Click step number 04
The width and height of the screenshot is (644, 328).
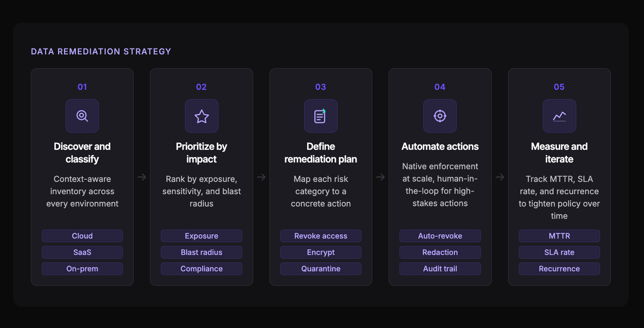(x=440, y=87)
